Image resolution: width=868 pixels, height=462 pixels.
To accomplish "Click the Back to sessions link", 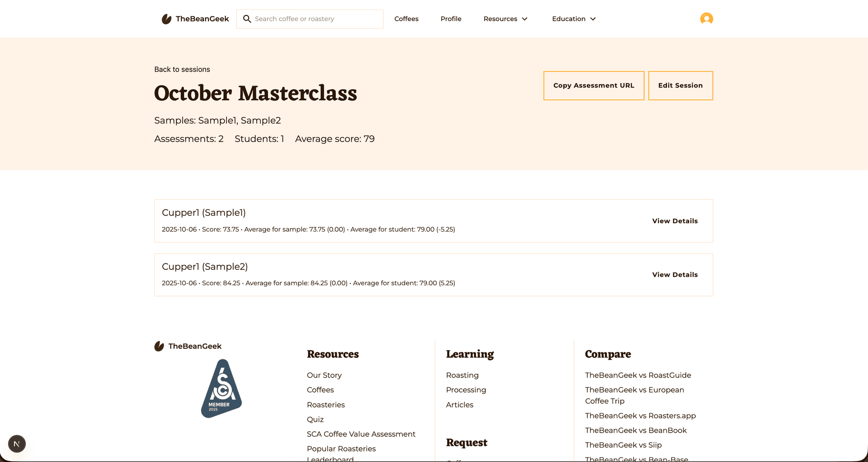I will click(x=182, y=69).
